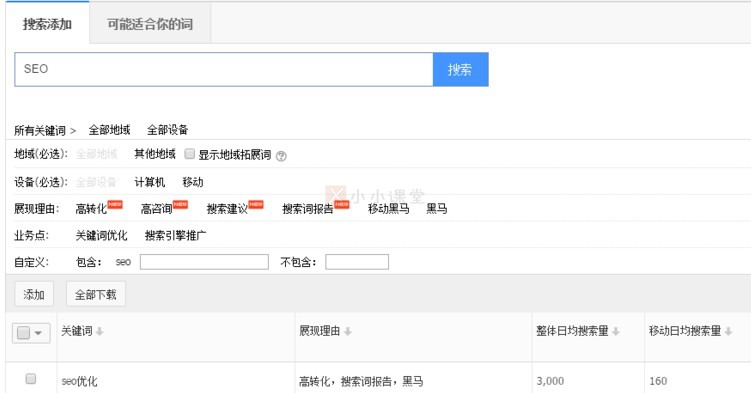Image resolution: width=751 pixels, height=393 pixels.
Task: Click the 包含 text input box
Action: 204,262
